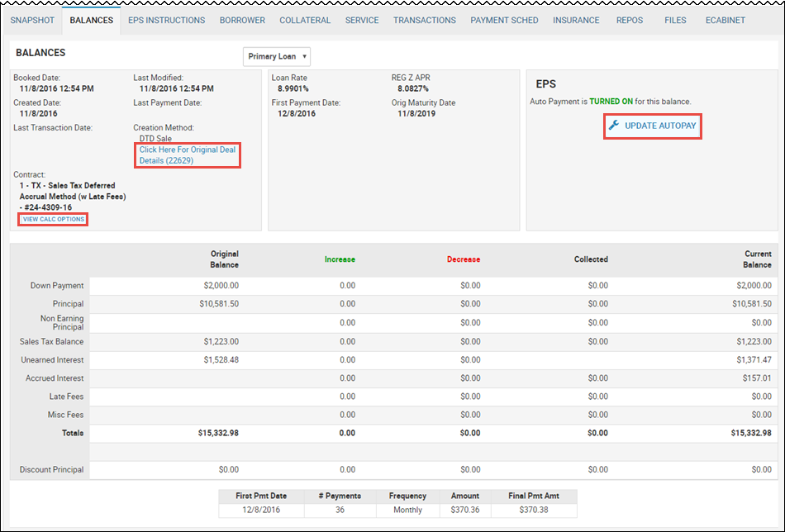This screenshot has height=532, width=785.
Task: Click the Final Pmt Amt $370.38
Action: point(534,510)
